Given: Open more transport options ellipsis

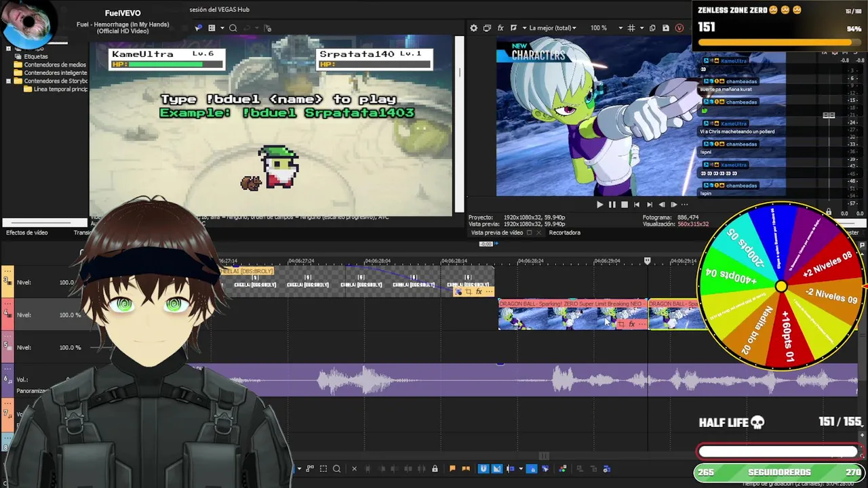Looking at the screenshot, I should click(685, 204).
